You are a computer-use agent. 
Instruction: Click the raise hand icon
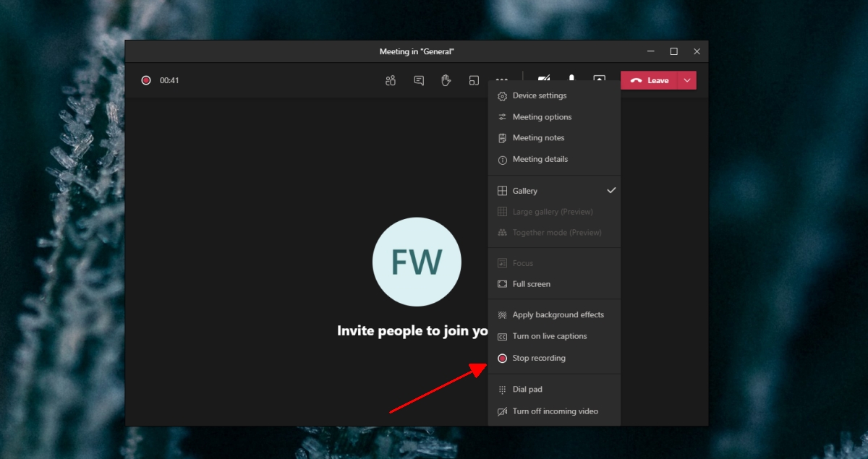[446, 80]
